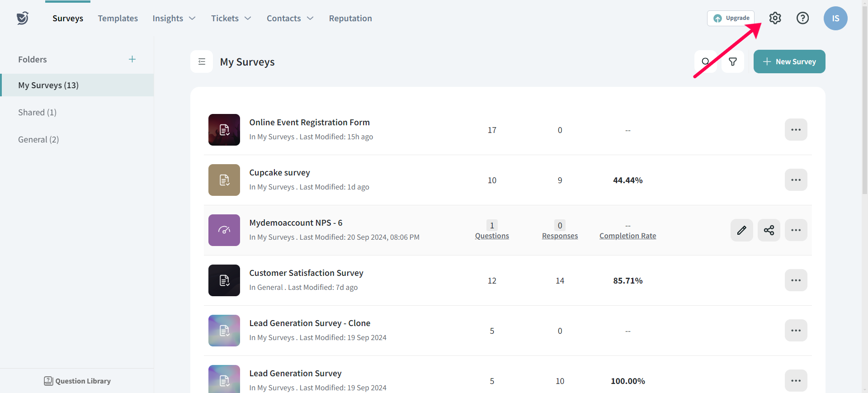The width and height of the screenshot is (868, 393).
Task: Create a survey with New Survey button
Action: click(789, 62)
